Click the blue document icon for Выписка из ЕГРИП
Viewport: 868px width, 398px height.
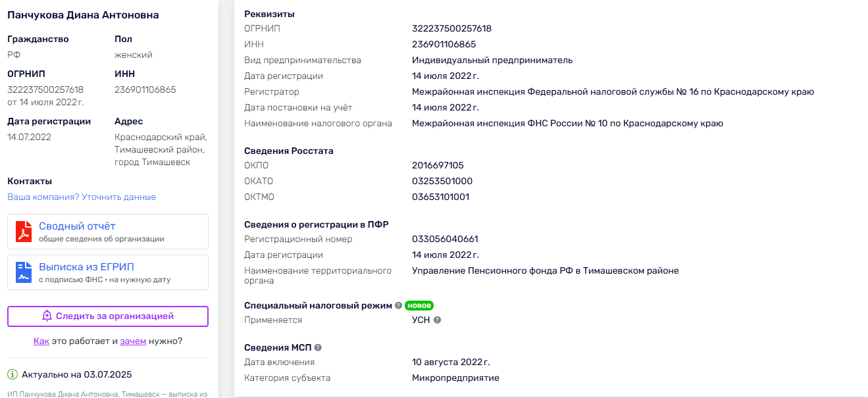click(24, 272)
